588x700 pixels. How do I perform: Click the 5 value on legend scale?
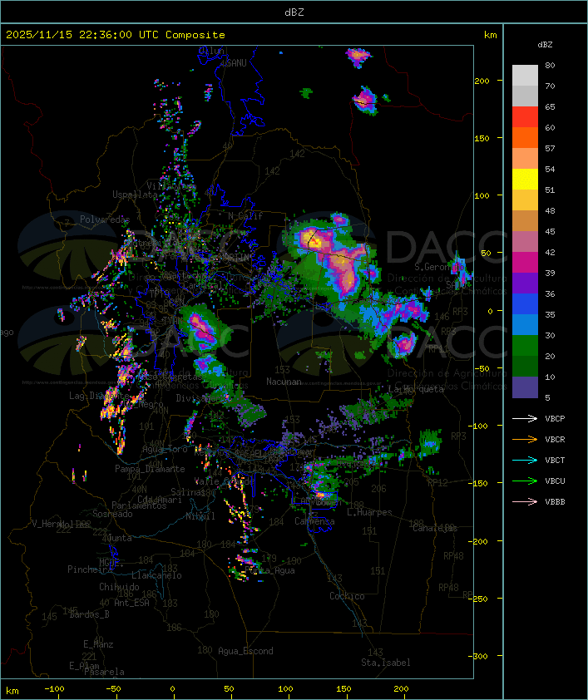[x=547, y=397]
